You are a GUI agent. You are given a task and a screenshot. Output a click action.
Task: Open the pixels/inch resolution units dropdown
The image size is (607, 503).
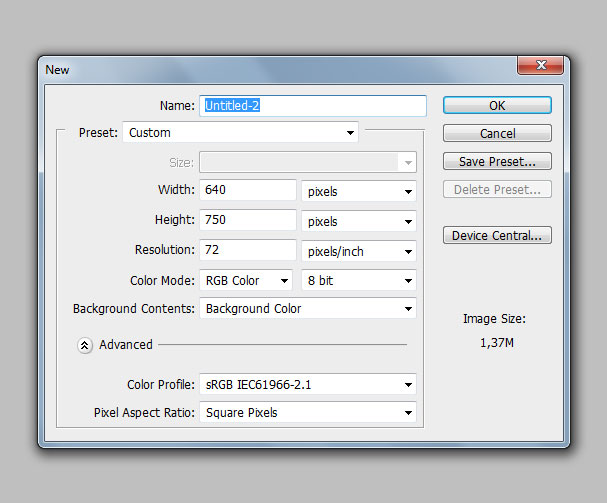click(359, 251)
